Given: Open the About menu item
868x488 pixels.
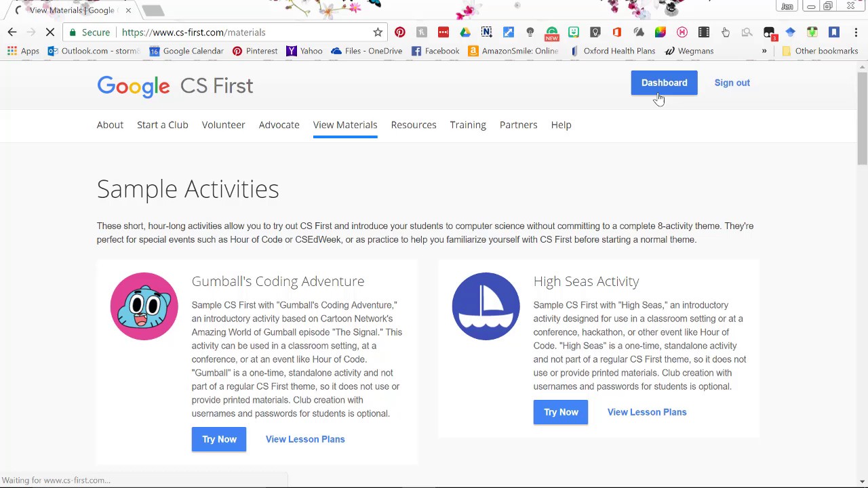Looking at the screenshot, I should tap(110, 125).
